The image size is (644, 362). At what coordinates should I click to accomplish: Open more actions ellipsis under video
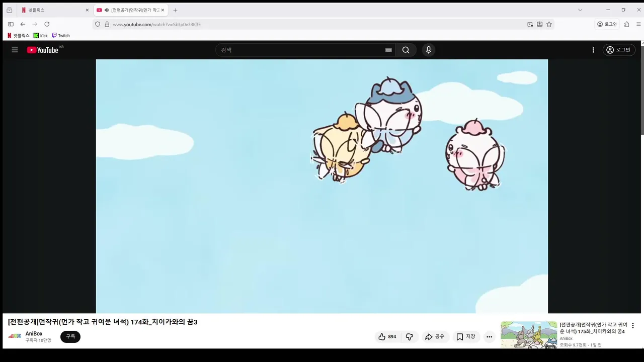click(489, 337)
